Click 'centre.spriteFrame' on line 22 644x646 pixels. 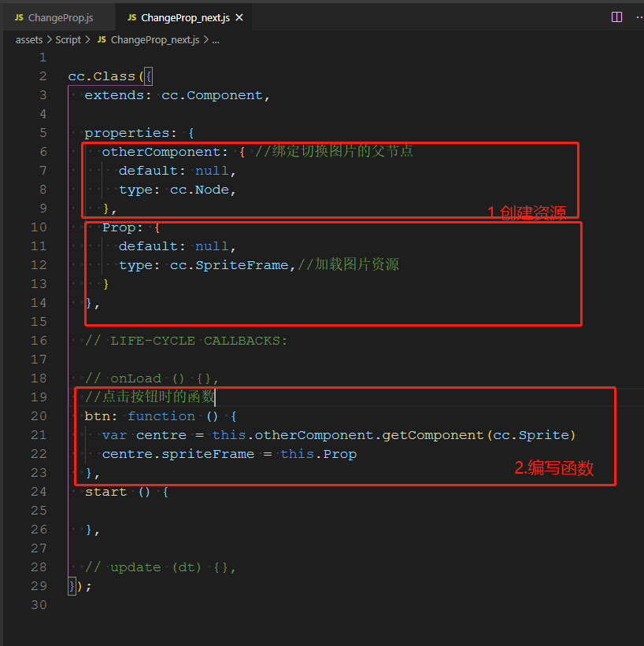point(178,454)
